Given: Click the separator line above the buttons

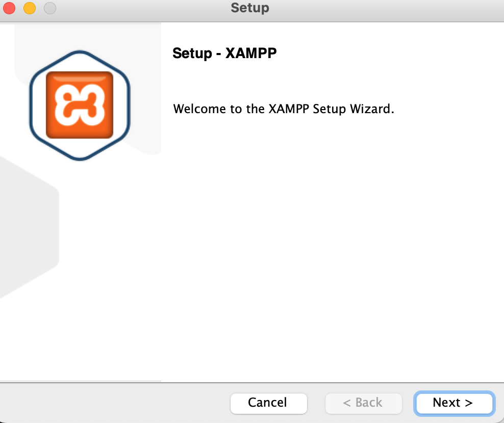Looking at the screenshot, I should tap(252, 383).
